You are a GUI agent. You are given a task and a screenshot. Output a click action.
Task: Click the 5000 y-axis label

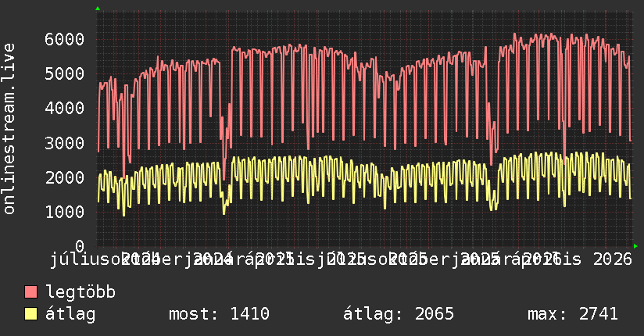(65, 74)
